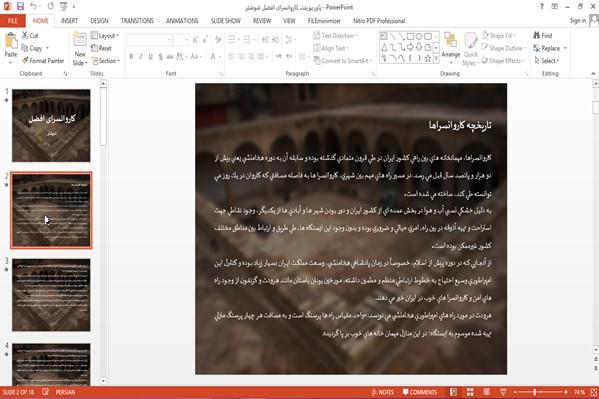Click the Replace button
599x399 pixels.
(x=550, y=48)
